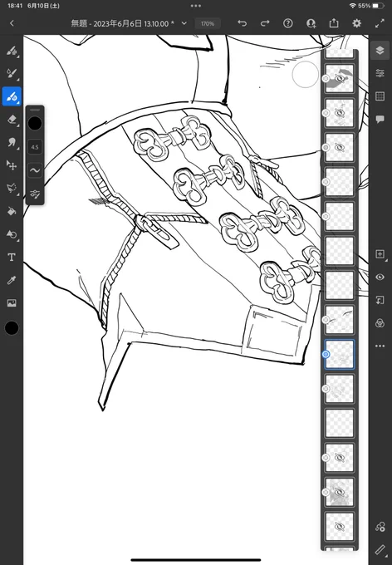Open the 170% zoom level menu

click(208, 24)
